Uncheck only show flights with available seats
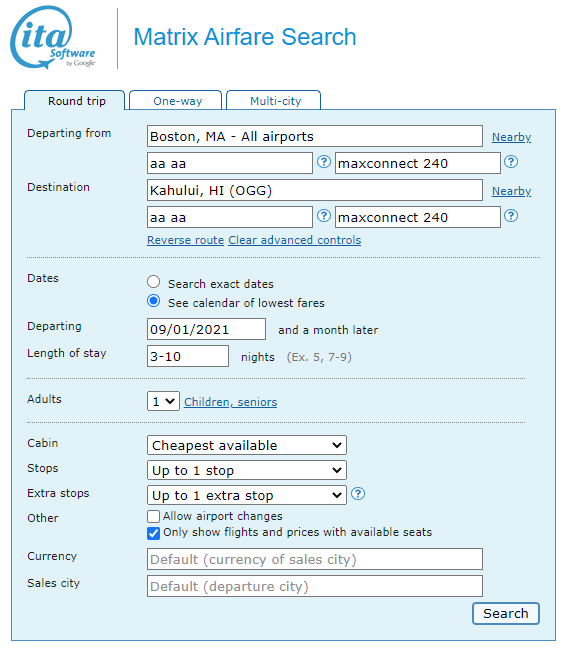The image size is (565, 671). pyautogui.click(x=153, y=533)
